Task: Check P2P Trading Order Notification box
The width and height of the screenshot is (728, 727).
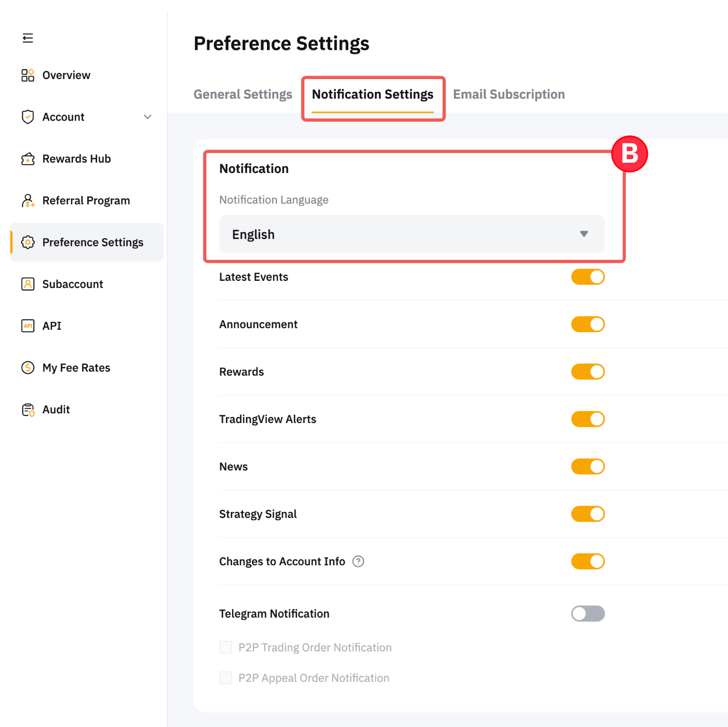Action: pos(226,647)
